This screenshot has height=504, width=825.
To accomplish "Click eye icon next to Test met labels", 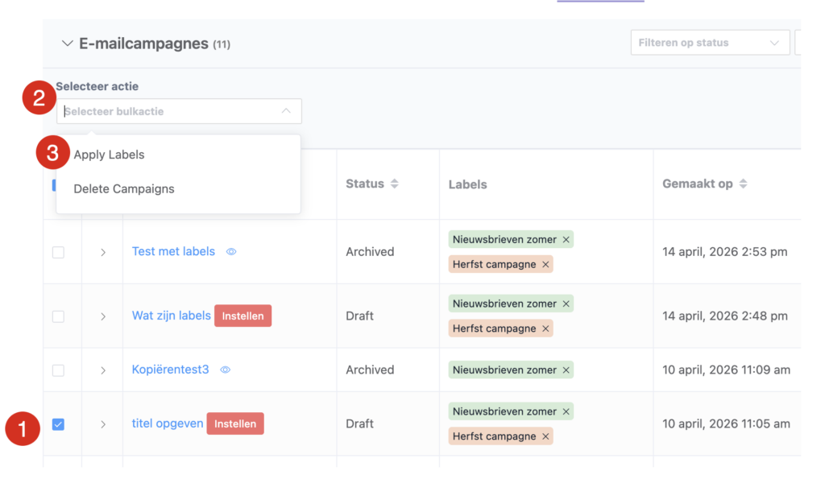I will (x=231, y=252).
